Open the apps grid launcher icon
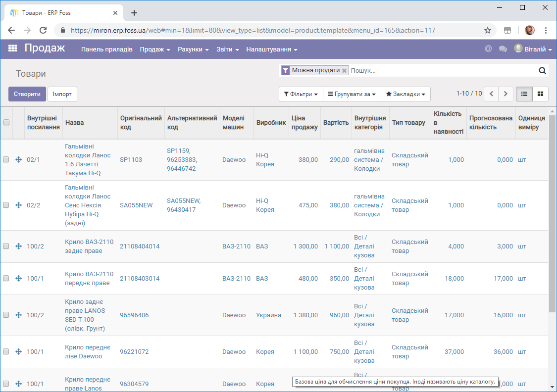 pos(13,49)
